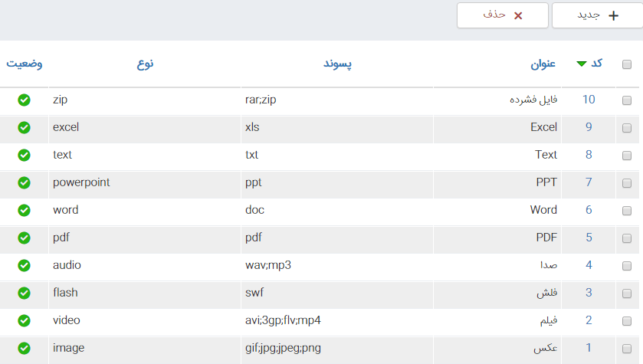643x364 pixels.
Task: Toggle the status icon of the excel row
Action: click(x=24, y=127)
